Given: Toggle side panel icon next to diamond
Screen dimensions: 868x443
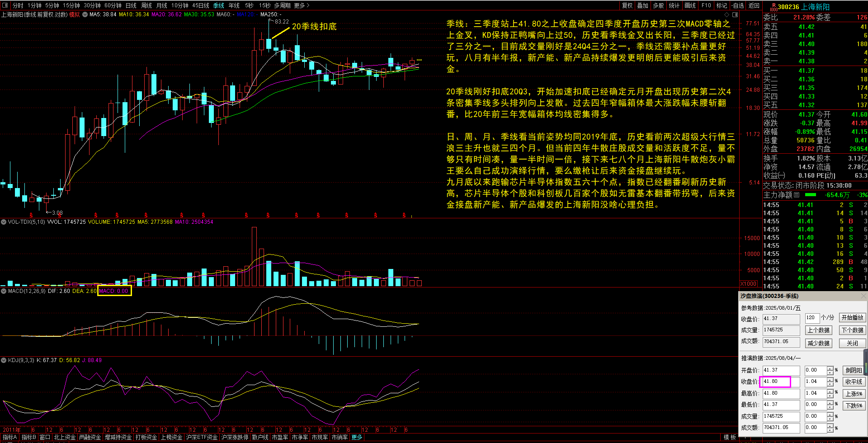Looking at the screenshot, I should pyautogui.click(x=735, y=14).
